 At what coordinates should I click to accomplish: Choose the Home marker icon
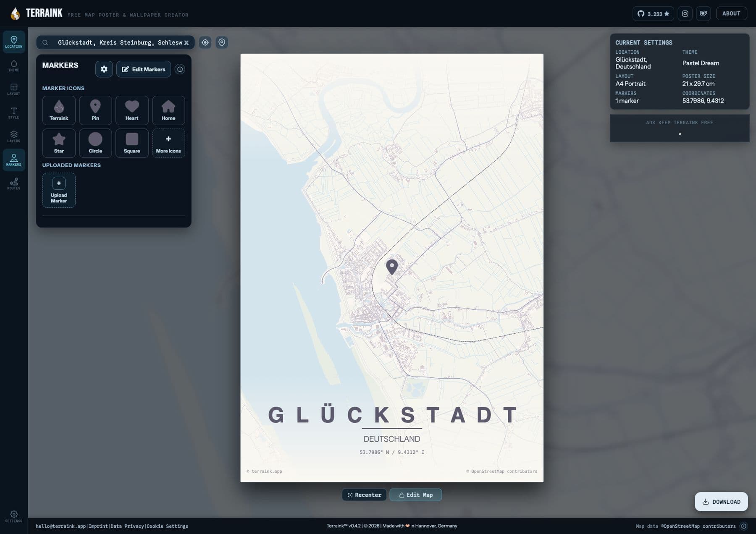click(168, 110)
